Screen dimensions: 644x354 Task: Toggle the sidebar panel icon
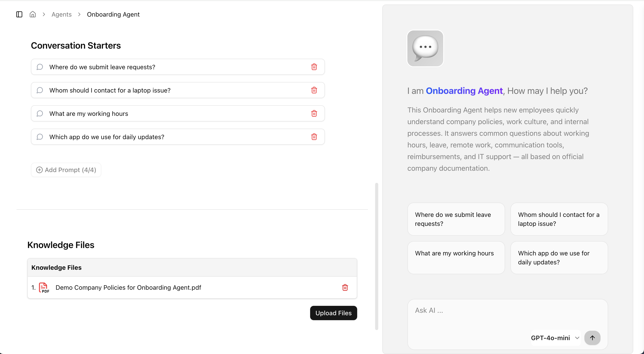coord(19,14)
